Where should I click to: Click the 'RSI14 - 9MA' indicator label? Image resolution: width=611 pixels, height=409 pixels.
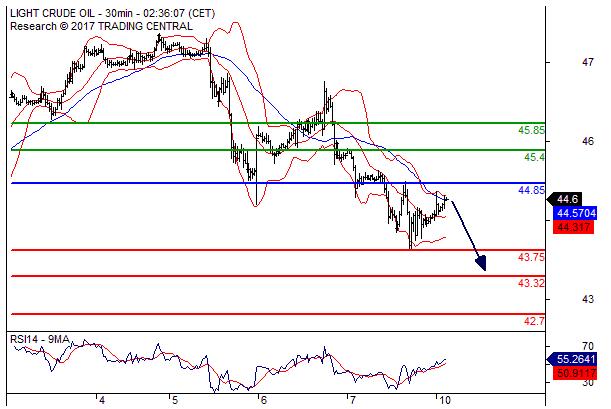(x=40, y=340)
